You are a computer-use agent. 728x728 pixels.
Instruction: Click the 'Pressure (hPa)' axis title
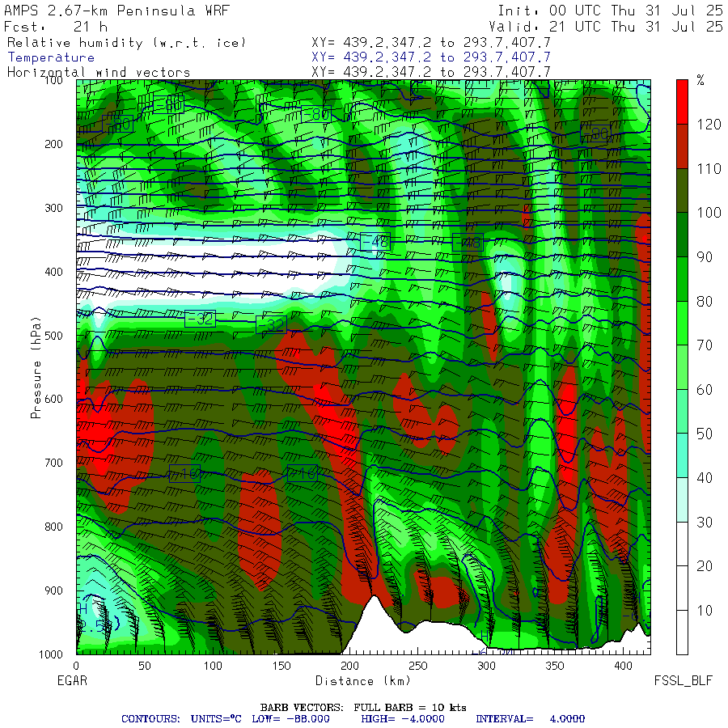point(36,367)
